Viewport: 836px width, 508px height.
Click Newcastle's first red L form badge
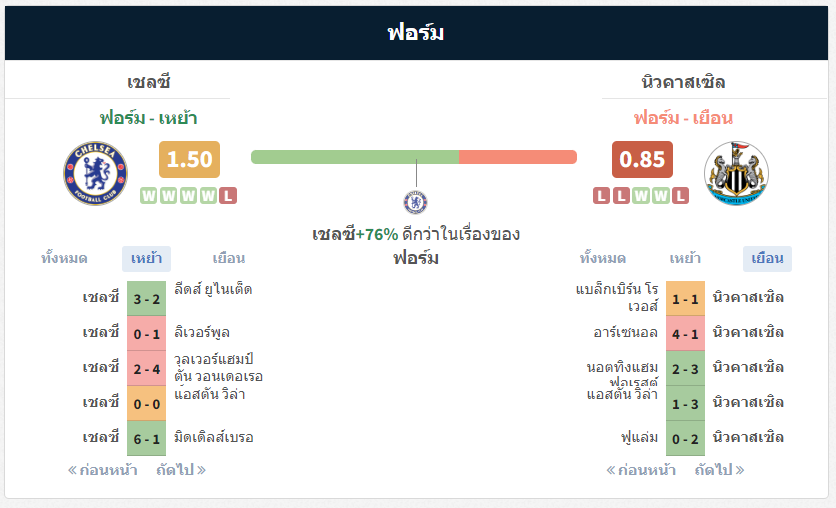601,196
